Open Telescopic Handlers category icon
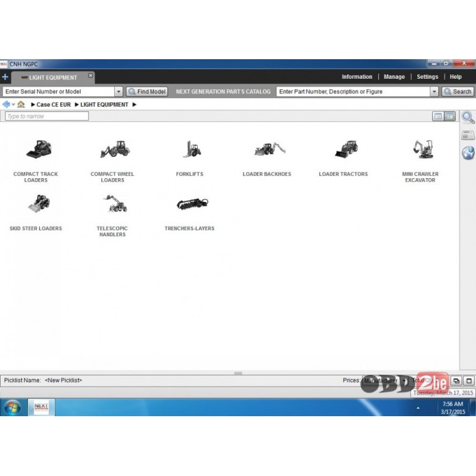This screenshot has width=476, height=476. click(x=115, y=203)
